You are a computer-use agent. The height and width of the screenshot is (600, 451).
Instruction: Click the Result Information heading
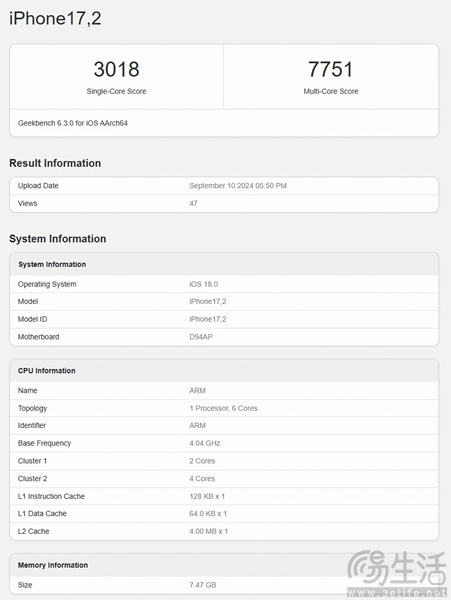[55, 163]
